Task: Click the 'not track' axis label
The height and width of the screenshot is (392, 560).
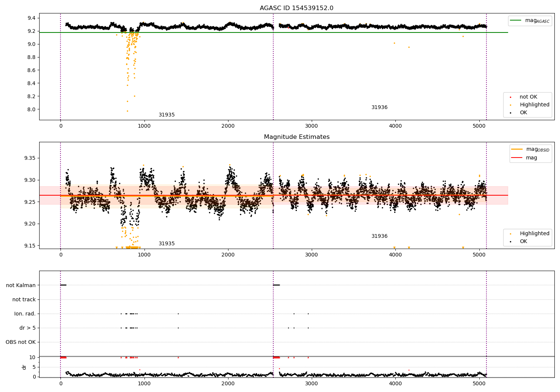Action: tap(24, 299)
